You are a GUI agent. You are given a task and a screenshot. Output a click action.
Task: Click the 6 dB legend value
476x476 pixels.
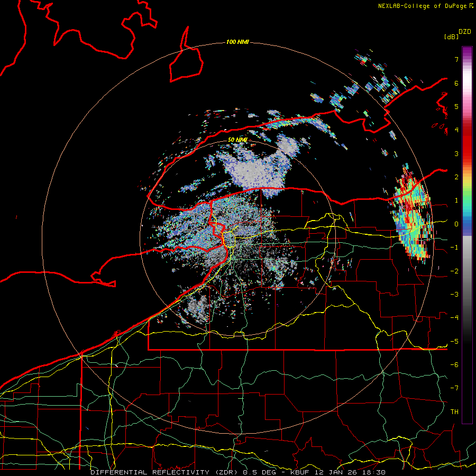coord(456,83)
